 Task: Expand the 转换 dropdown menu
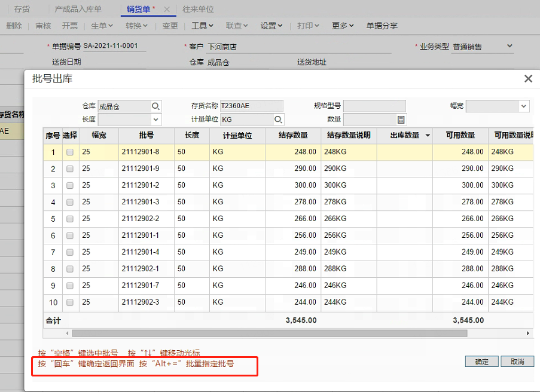[x=136, y=26]
